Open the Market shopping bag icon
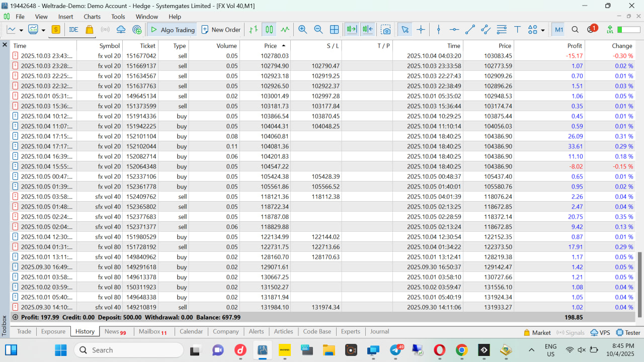This screenshot has height=362, width=644. 90,30
